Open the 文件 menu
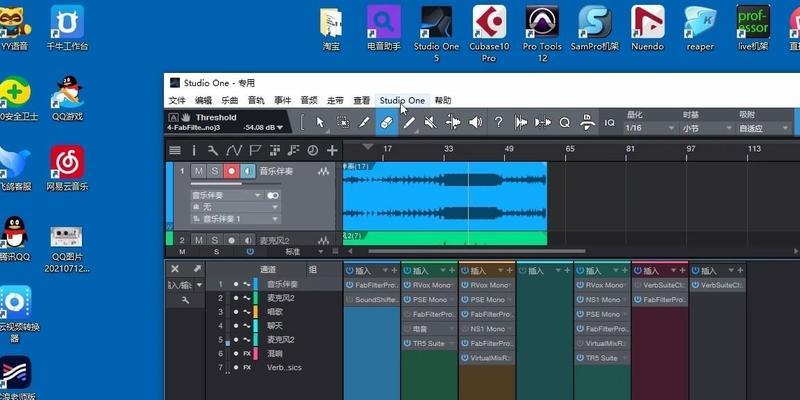 pos(177,101)
